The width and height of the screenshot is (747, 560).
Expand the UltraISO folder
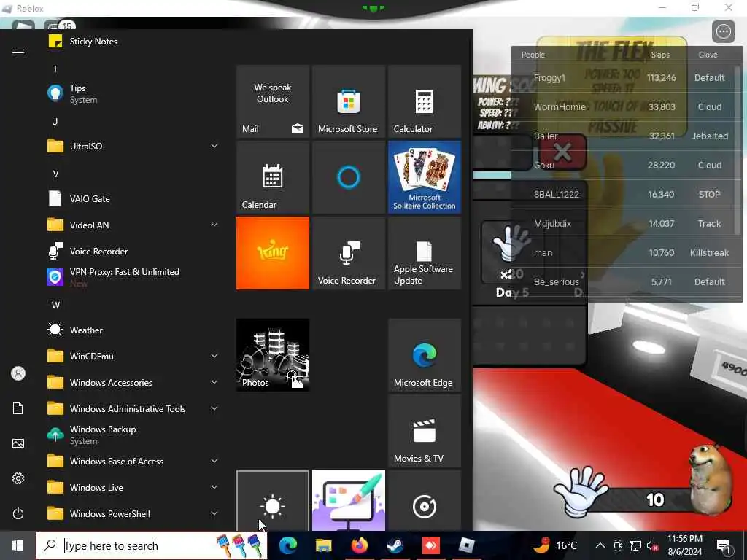coord(133,146)
